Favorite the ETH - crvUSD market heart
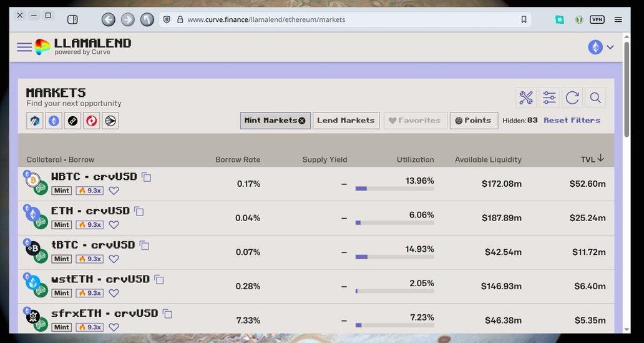Screen dimensions: 644x343 coord(114,225)
